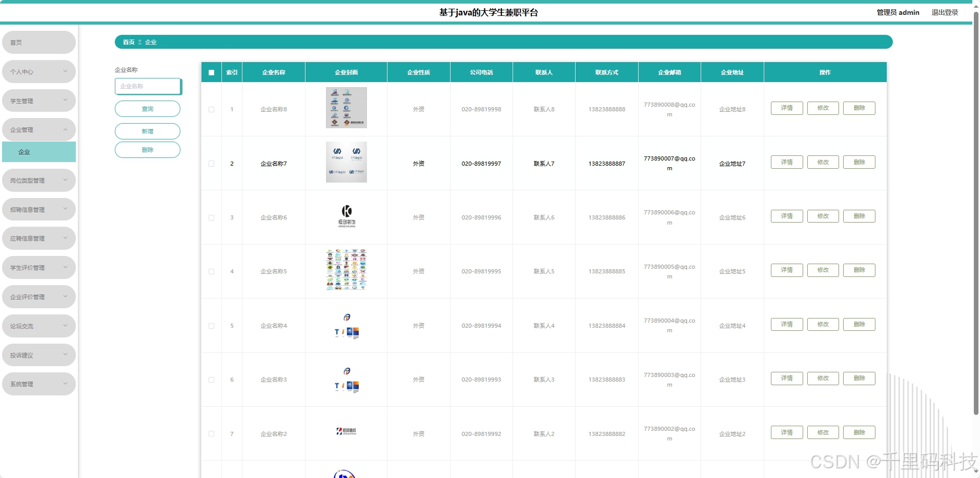The width and height of the screenshot is (980, 478).
Task: Expand the 学生评价管理 sidebar menu
Action: pyautogui.click(x=39, y=268)
